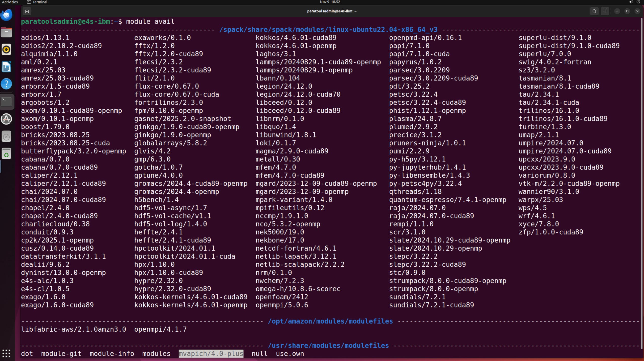This screenshot has width=644, height=361.
Task: Open the Trash from dock
Action: point(7,154)
